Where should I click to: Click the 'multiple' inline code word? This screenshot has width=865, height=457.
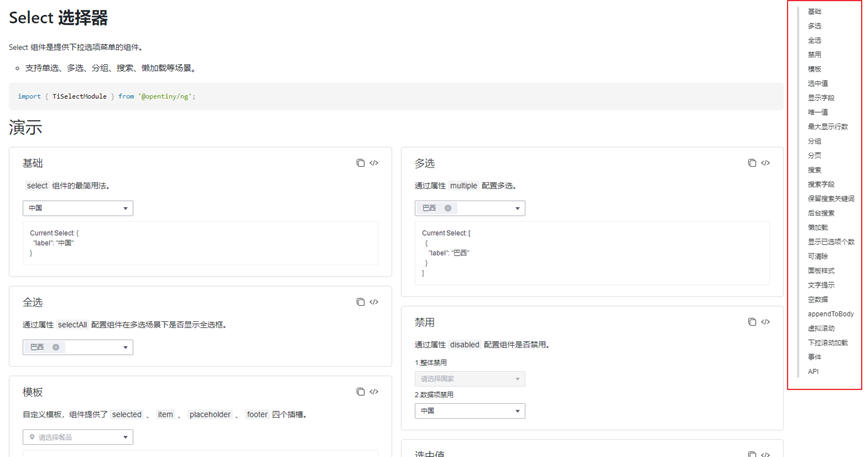pyautogui.click(x=463, y=186)
